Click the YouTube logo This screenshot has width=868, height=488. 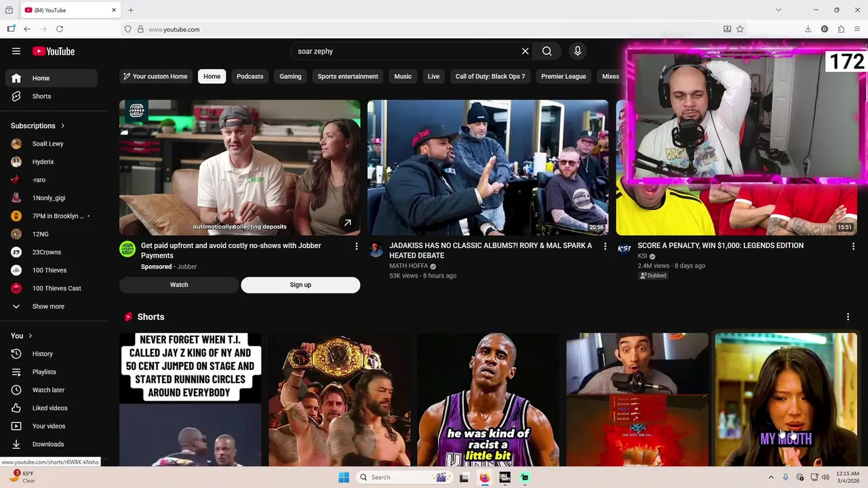click(x=54, y=52)
